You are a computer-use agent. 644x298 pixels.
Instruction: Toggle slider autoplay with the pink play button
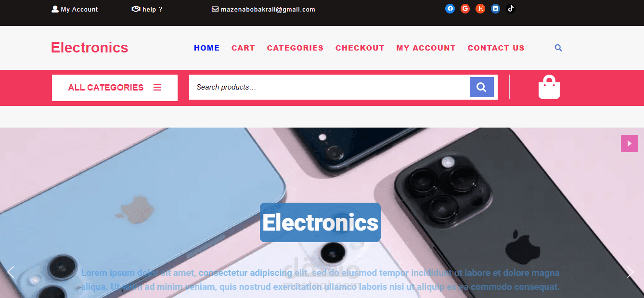(630, 143)
